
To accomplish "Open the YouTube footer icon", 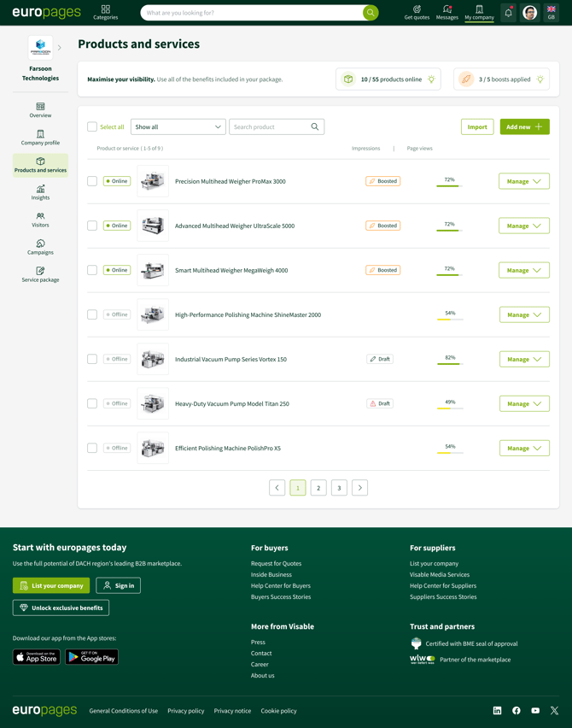I will [x=535, y=710].
